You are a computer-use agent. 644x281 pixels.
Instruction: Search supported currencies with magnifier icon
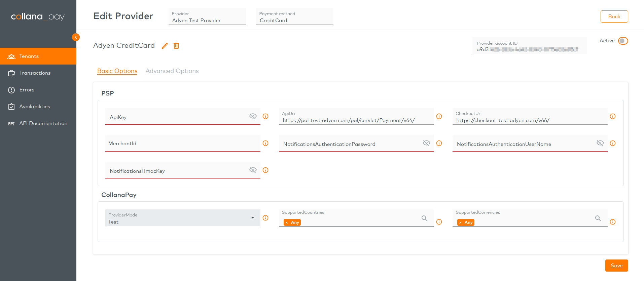pyautogui.click(x=598, y=218)
